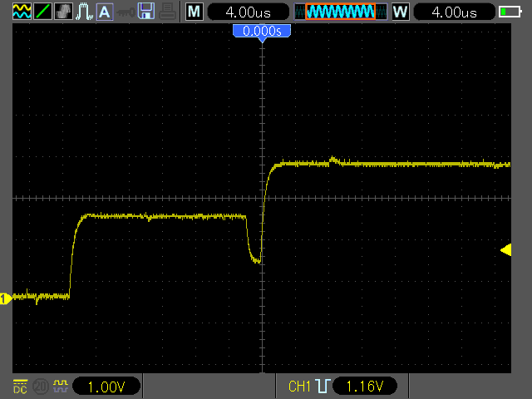Click the dual sine wave channel icon
The width and height of the screenshot is (532, 399).
click(x=22, y=11)
